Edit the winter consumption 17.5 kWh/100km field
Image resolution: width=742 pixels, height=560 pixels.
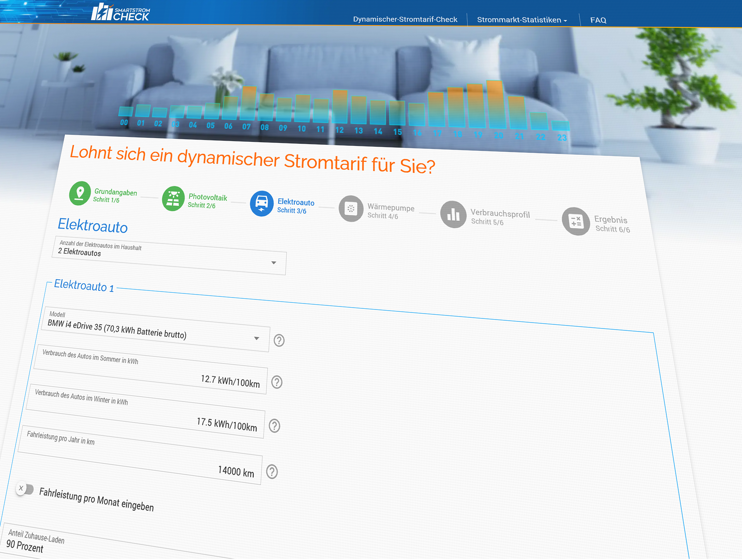(145, 411)
